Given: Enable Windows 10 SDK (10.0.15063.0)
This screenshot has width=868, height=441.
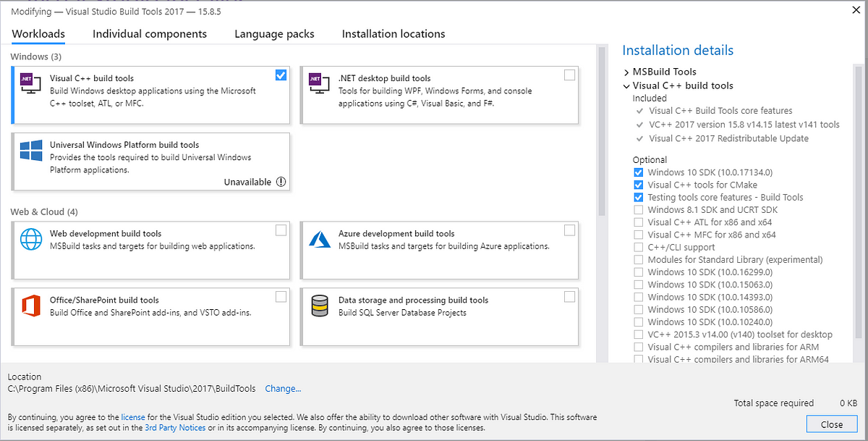Looking at the screenshot, I should pyautogui.click(x=638, y=285).
